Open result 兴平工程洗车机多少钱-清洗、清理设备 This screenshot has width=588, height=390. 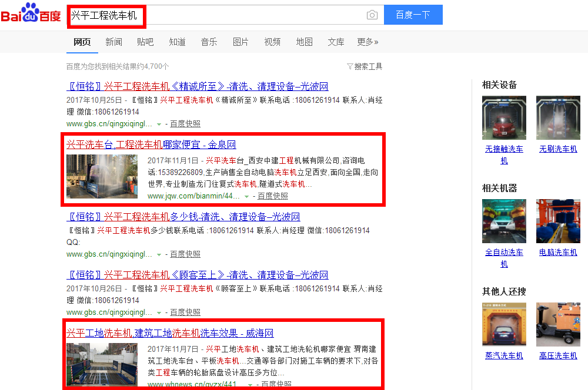coord(183,217)
